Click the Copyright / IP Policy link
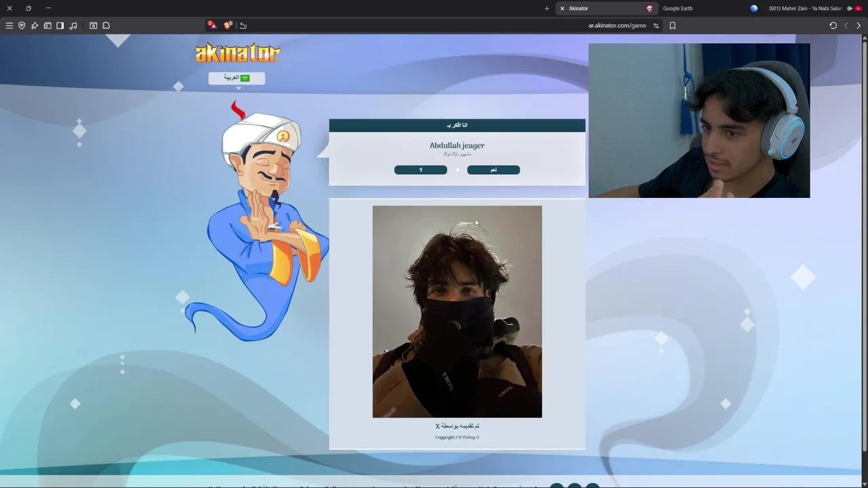 pos(457,437)
